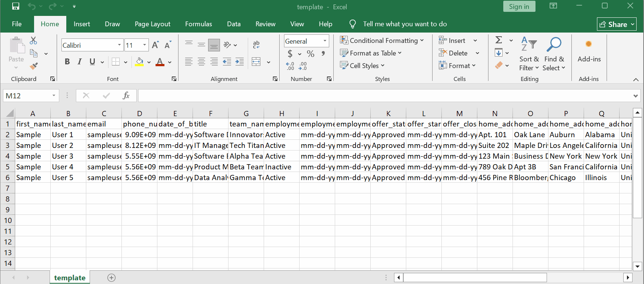The image size is (644, 284).
Task: Click Increase Decimal icon
Action: 290,66
